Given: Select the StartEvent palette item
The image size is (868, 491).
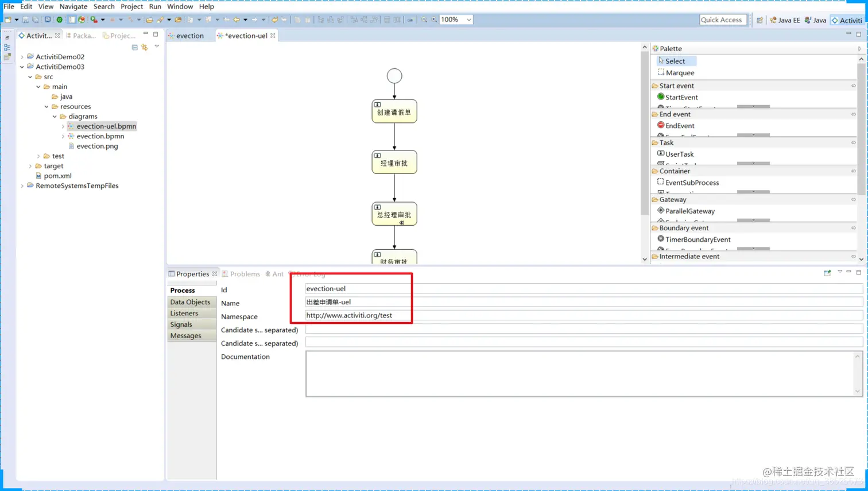Looking at the screenshot, I should tap(677, 97).
